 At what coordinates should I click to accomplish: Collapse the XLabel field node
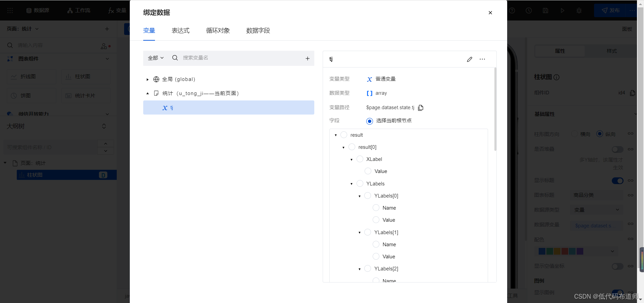pos(352,160)
